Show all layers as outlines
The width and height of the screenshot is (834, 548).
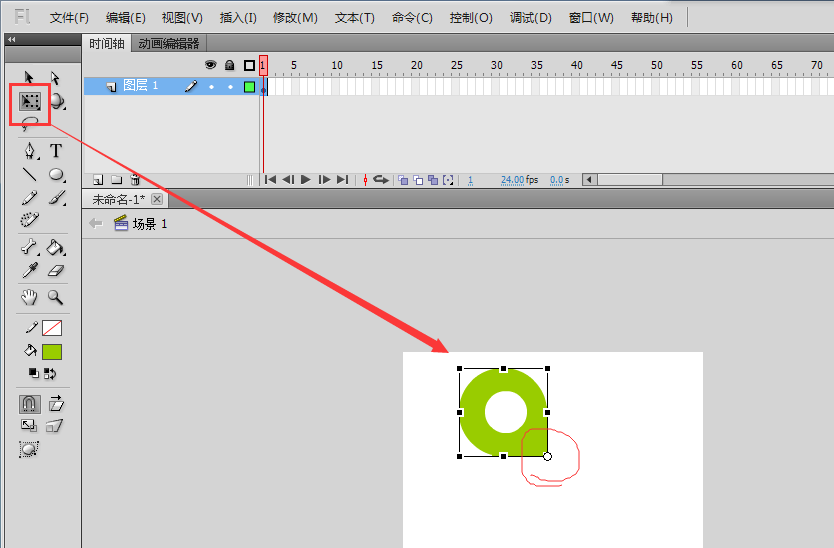coord(249,65)
